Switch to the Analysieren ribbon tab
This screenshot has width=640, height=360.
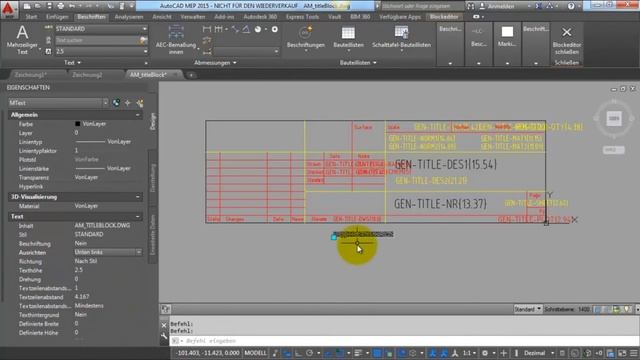click(x=129, y=17)
